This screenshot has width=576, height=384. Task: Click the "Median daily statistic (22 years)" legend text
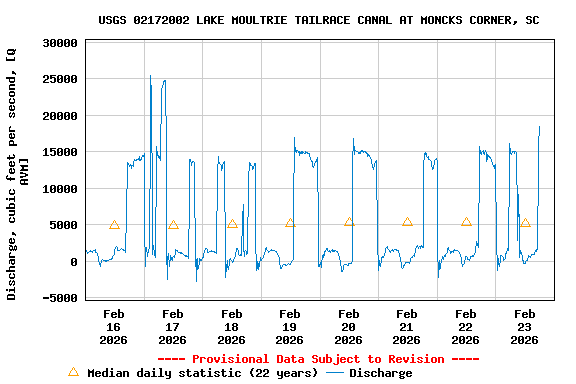click(202, 373)
